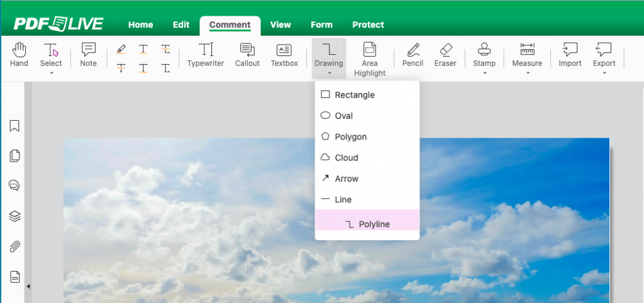
Task: Collapse the Drawing dropdown arrow
Action: click(x=329, y=73)
